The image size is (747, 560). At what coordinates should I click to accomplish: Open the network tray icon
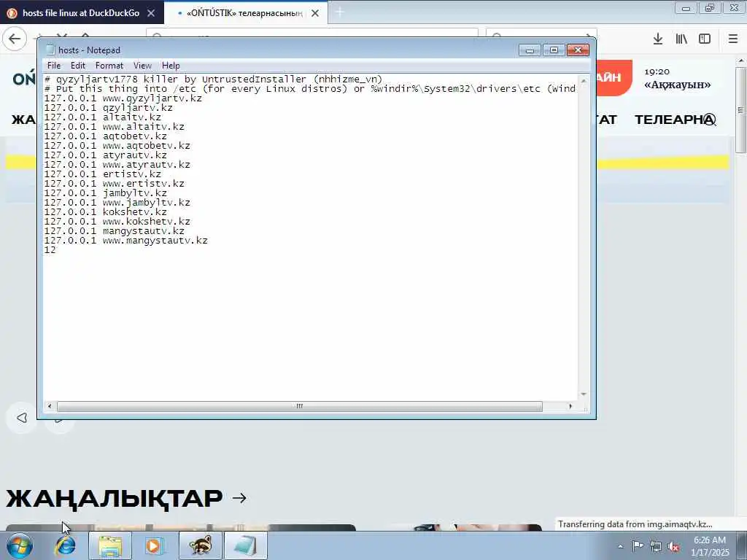click(656, 546)
